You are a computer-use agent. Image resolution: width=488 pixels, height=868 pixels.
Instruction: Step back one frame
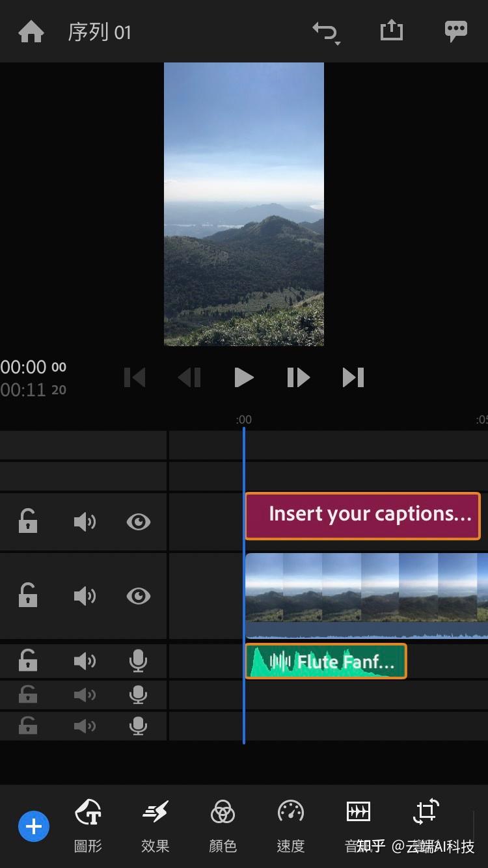[x=189, y=377]
